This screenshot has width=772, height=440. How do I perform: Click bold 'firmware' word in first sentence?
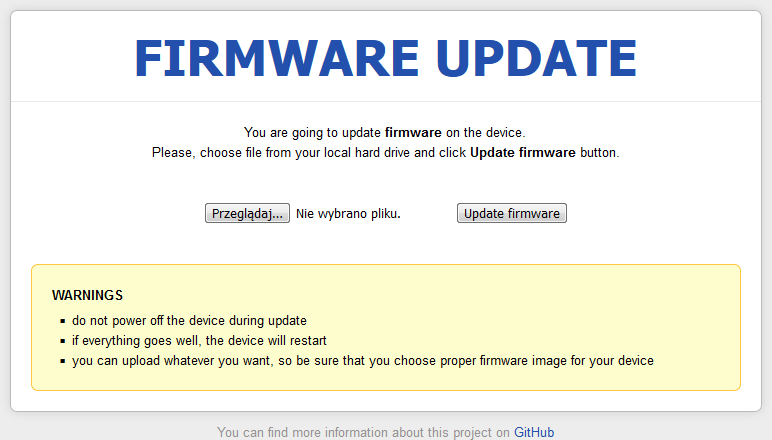[x=413, y=132]
